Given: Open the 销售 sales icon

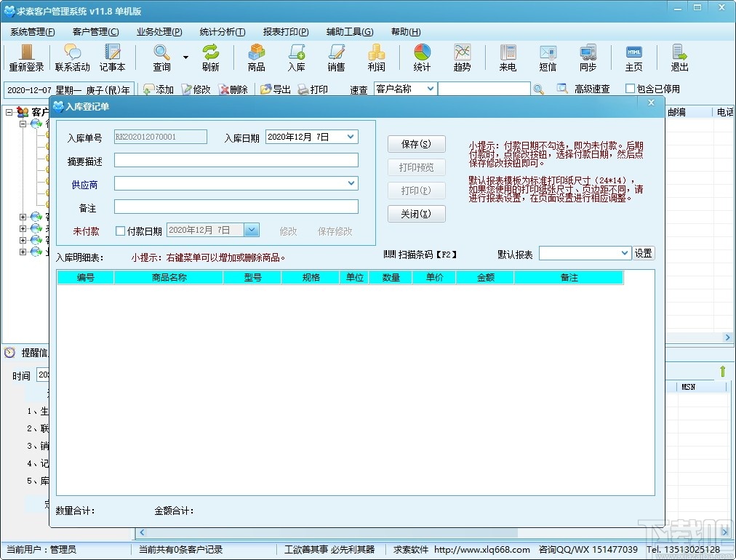Looking at the screenshot, I should click(336, 57).
